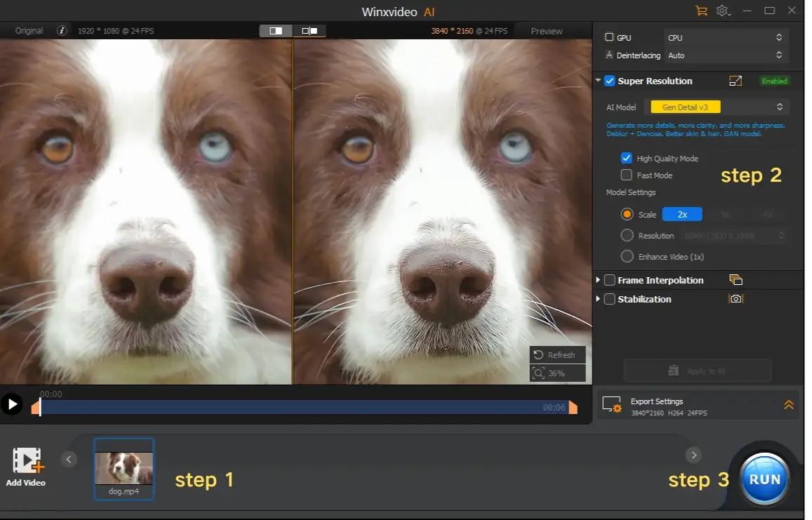Uncheck the Super Resolution checkbox
Image resolution: width=812 pixels, height=520 pixels.
(609, 81)
